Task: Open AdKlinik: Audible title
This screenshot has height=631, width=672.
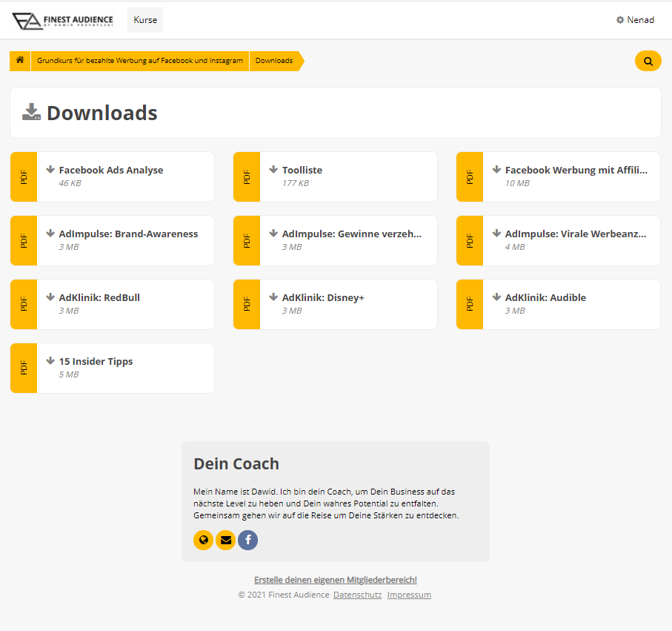Action: [545, 297]
